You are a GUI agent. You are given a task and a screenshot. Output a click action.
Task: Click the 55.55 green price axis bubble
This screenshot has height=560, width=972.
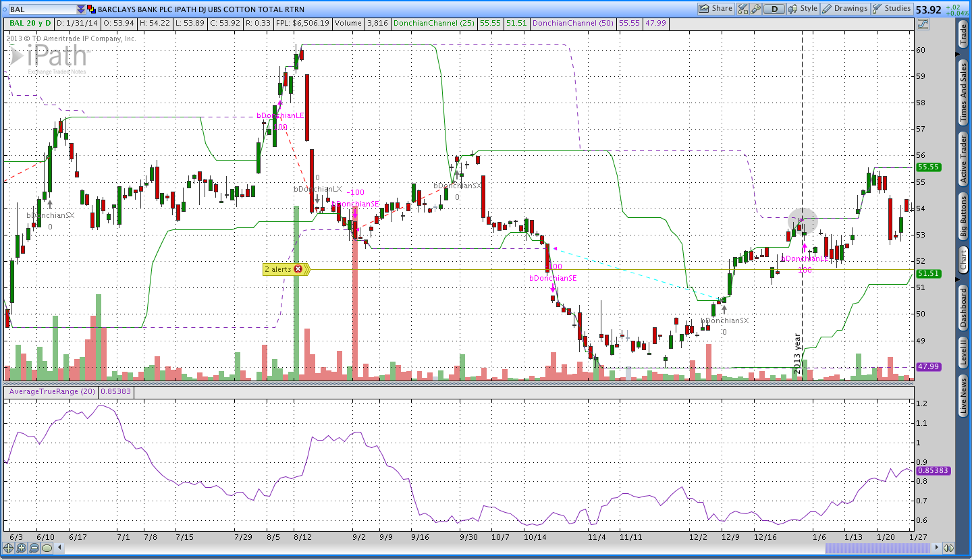(x=929, y=167)
